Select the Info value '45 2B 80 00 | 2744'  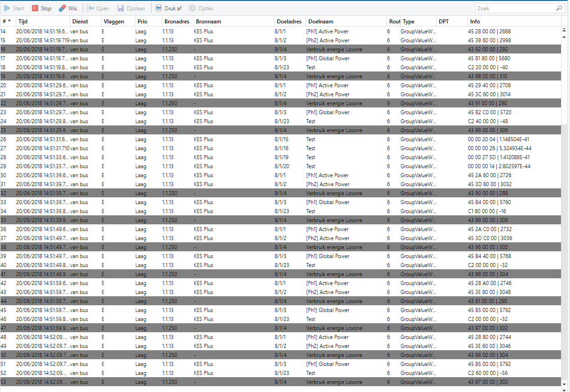point(489,337)
